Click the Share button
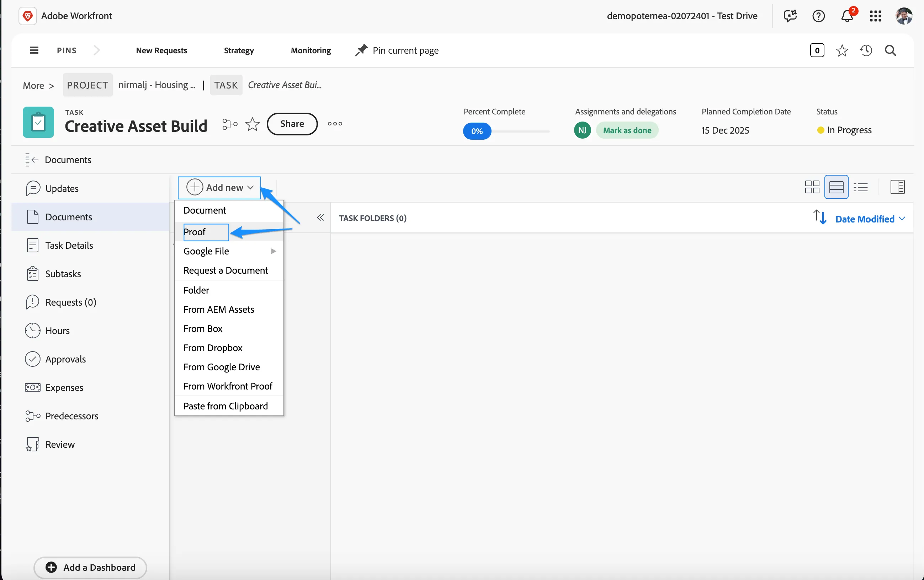 [x=292, y=124]
